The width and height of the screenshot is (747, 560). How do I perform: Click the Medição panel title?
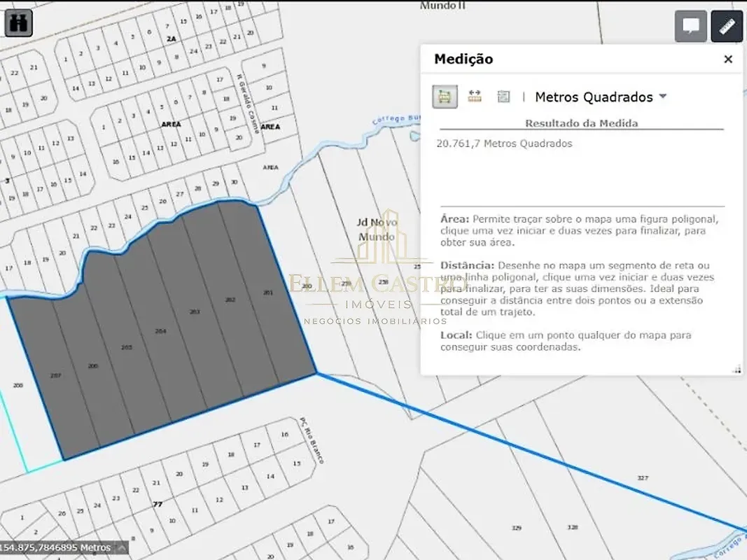click(463, 59)
